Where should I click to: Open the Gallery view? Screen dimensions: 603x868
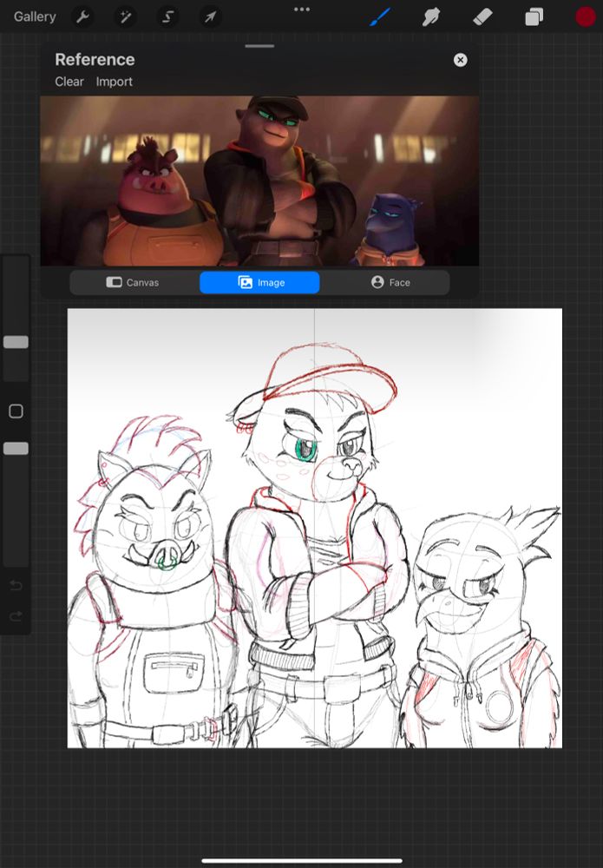point(35,16)
